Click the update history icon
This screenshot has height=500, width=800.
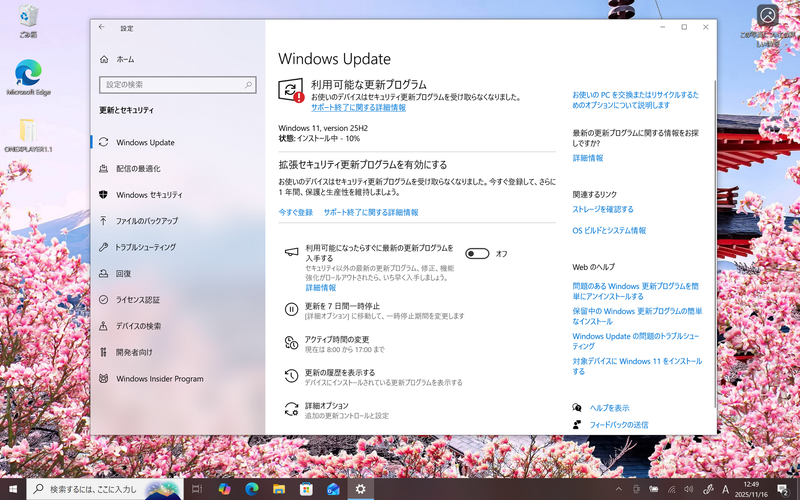coord(291,376)
